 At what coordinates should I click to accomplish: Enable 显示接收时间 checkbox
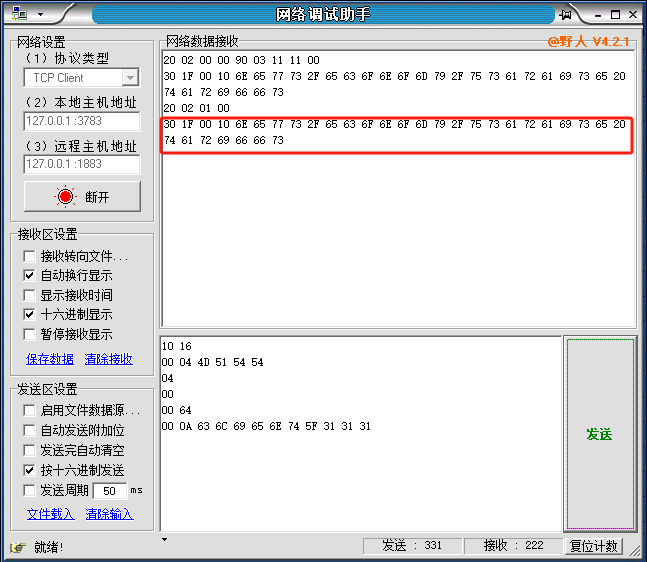(x=29, y=295)
